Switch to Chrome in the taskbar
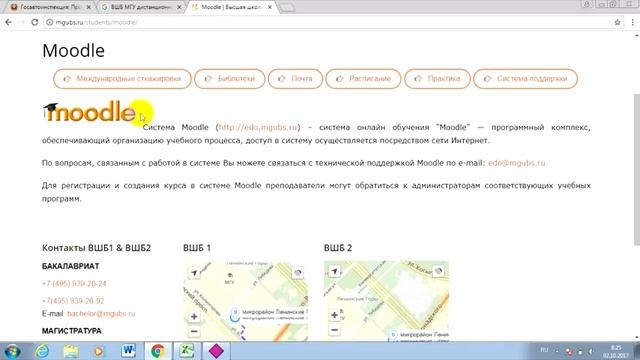Screen dimensions: 640x360 [158, 351]
